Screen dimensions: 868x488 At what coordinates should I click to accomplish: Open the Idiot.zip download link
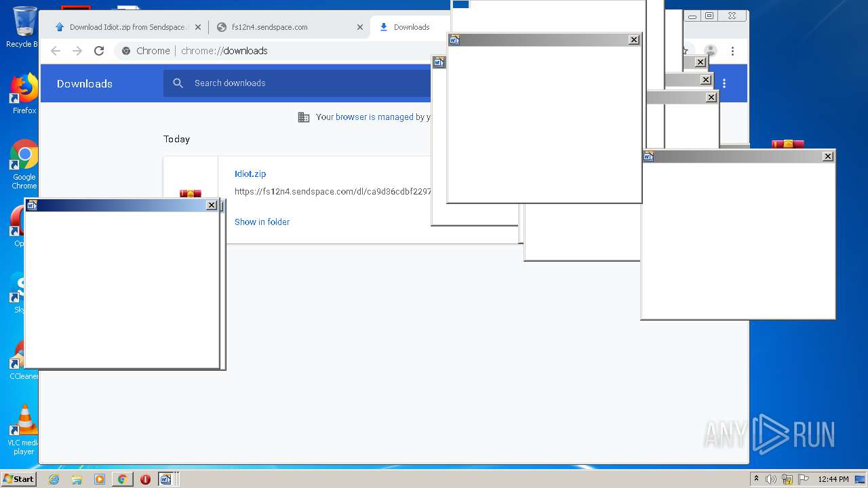click(x=250, y=174)
